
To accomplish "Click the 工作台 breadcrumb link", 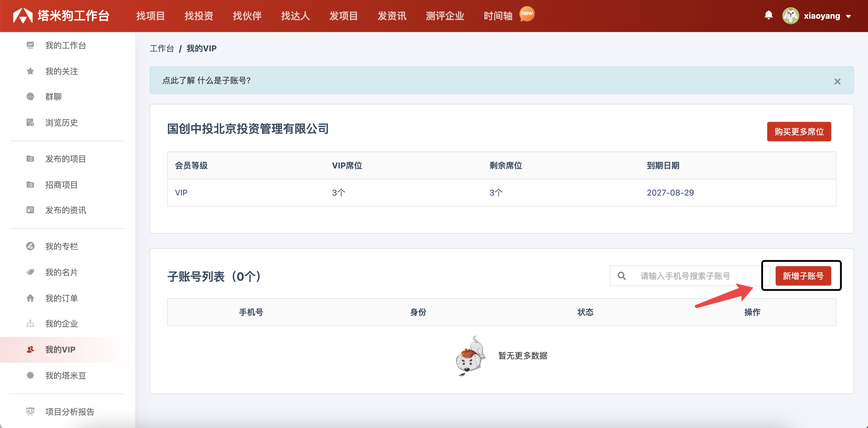I will pos(162,48).
